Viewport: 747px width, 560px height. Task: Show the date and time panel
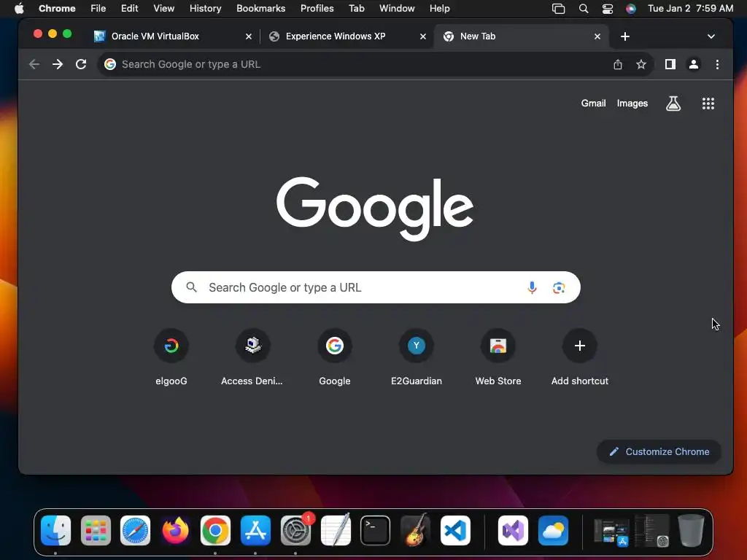[x=690, y=9]
